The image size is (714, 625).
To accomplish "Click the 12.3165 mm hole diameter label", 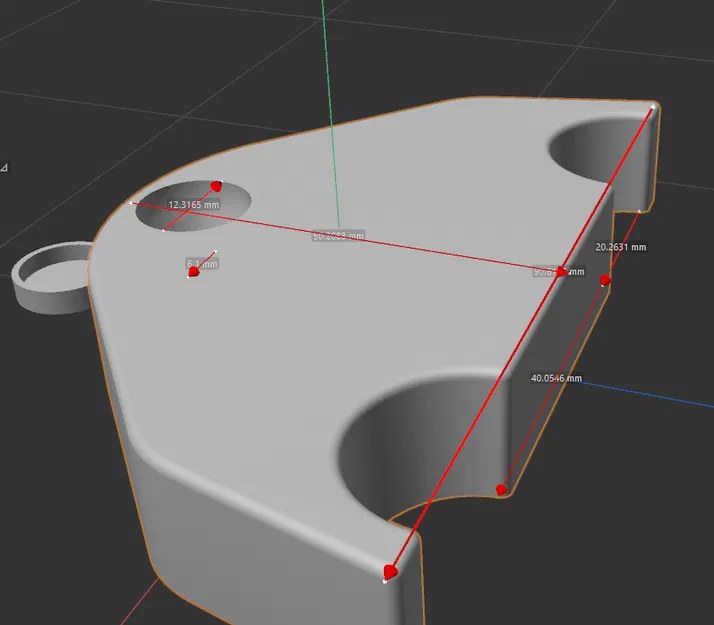I will pyautogui.click(x=194, y=205).
